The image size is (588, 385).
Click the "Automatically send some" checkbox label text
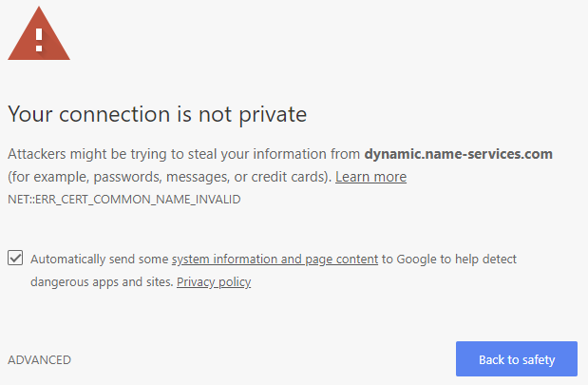pos(100,259)
